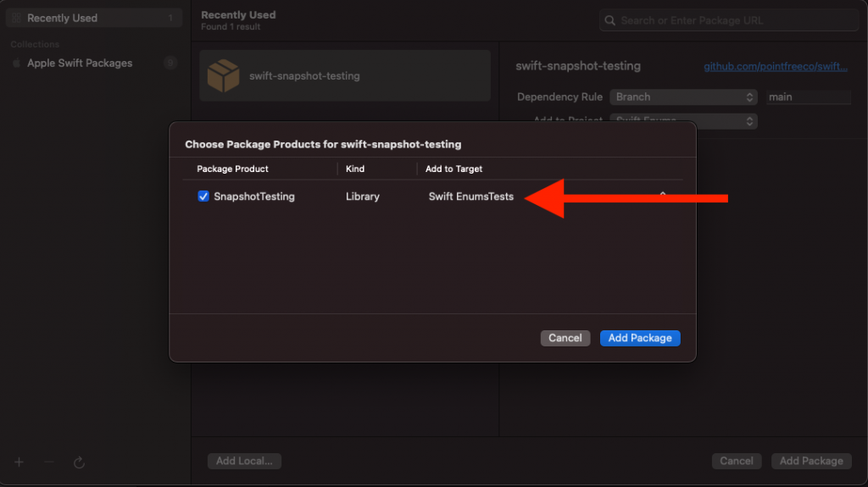Click the swift-snapshot-testing package box icon
This screenshot has width=868, height=487.
(x=224, y=75)
